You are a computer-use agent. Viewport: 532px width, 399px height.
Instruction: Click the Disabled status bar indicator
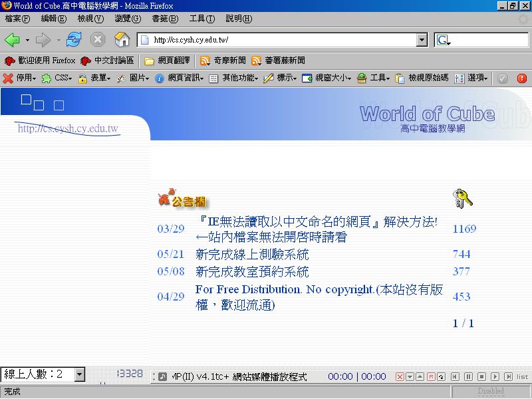(491, 391)
